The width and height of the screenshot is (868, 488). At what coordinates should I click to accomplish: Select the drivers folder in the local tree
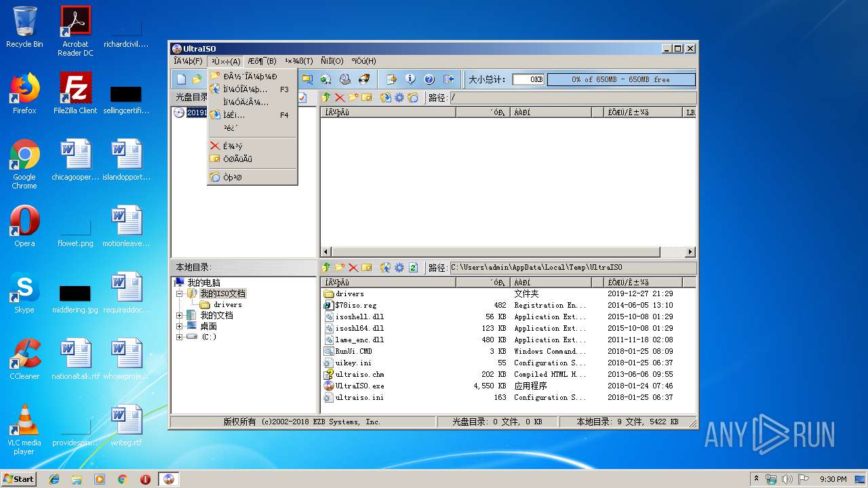pyautogui.click(x=227, y=305)
